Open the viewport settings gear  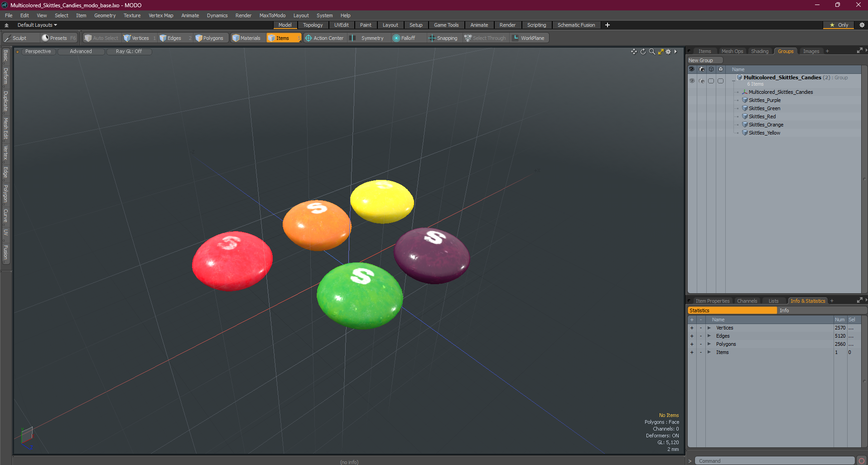(668, 52)
